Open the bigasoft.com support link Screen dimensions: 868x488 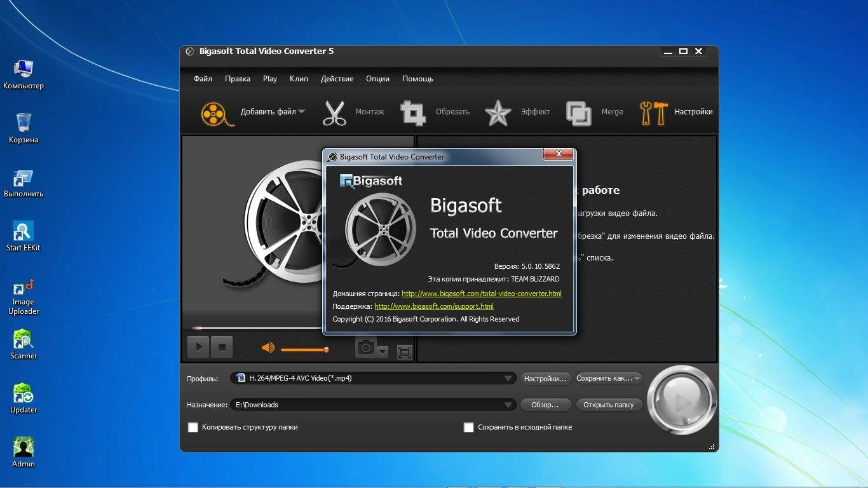[x=434, y=306]
